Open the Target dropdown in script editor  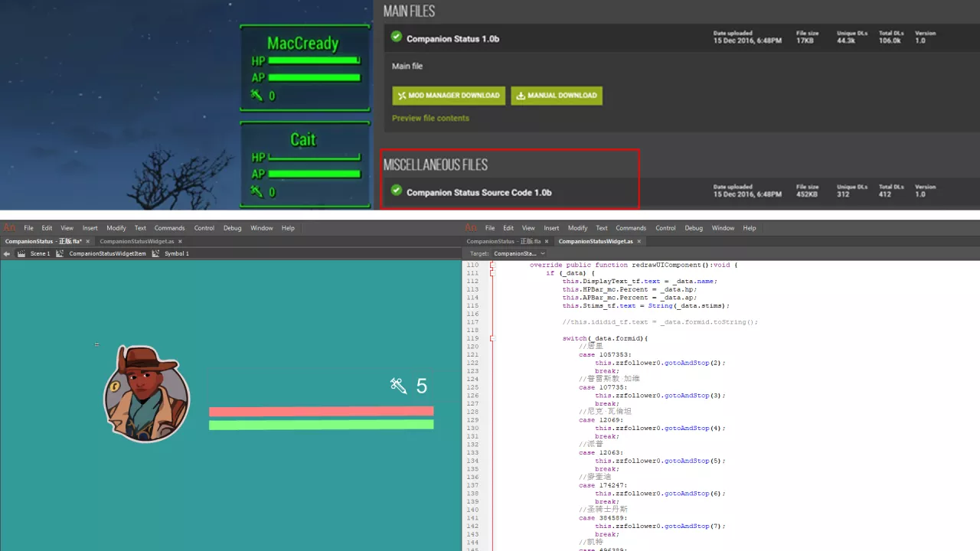pyautogui.click(x=519, y=253)
